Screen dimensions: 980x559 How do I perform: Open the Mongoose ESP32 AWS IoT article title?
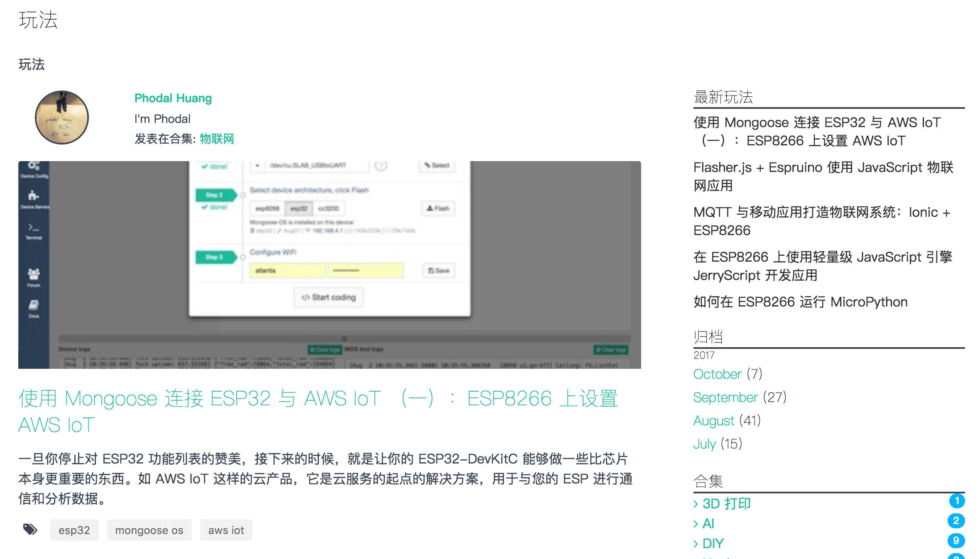point(318,399)
